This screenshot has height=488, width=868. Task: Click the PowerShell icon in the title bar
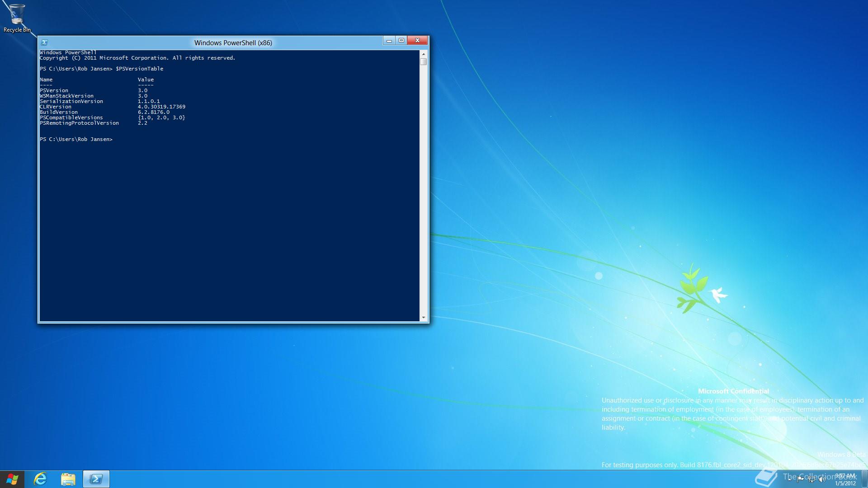coord(44,42)
